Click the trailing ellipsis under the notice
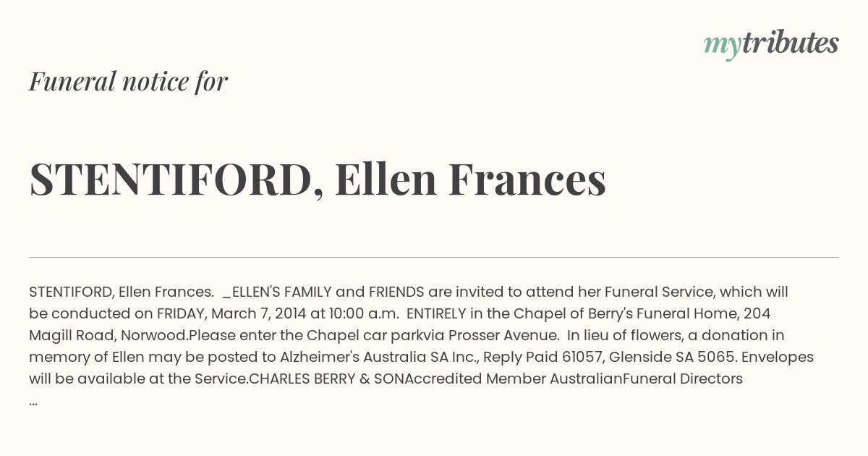 33,400
